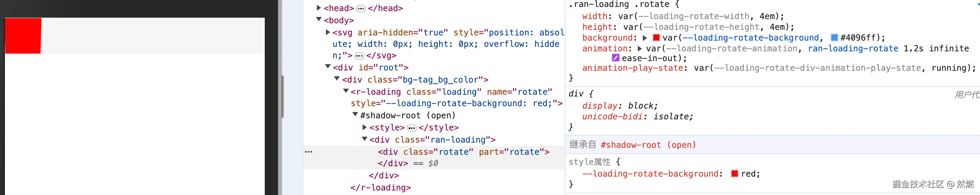Edit the display: block value
980x195 pixels.
[641, 105]
